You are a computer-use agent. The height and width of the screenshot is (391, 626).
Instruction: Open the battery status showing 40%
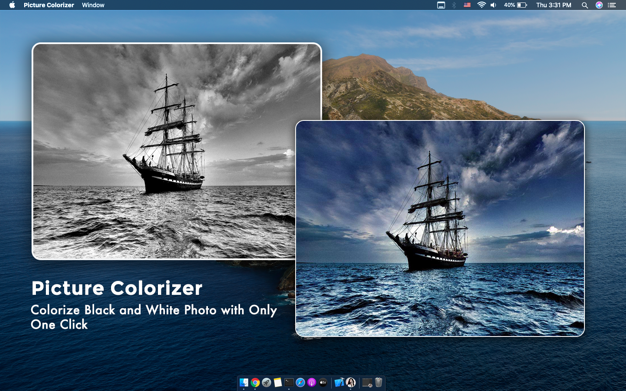coord(515,5)
